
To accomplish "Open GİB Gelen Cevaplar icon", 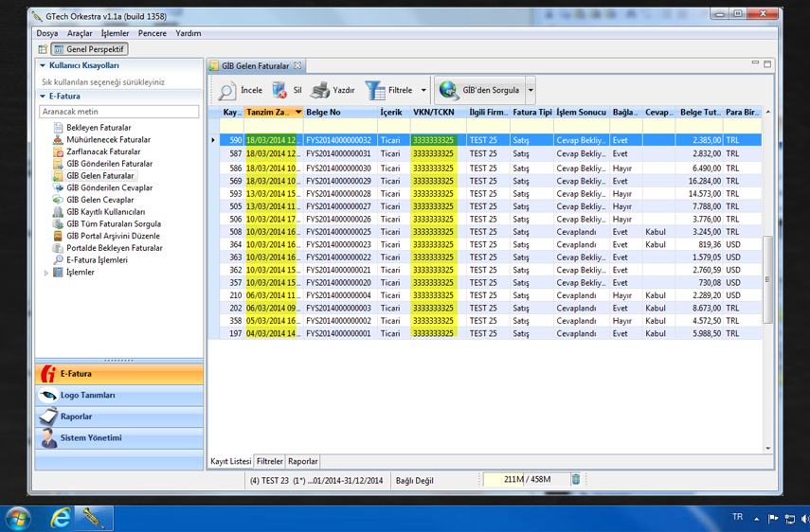I will click(x=58, y=200).
